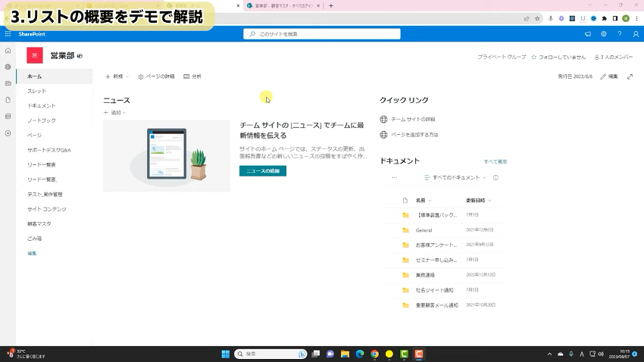644x362 pixels.
Task: Click the megaphone icon in the header
Action: pyautogui.click(x=588, y=34)
